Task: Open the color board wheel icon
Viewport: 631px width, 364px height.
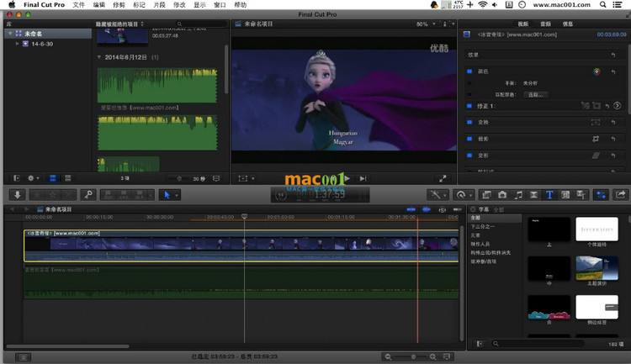Action: point(597,71)
